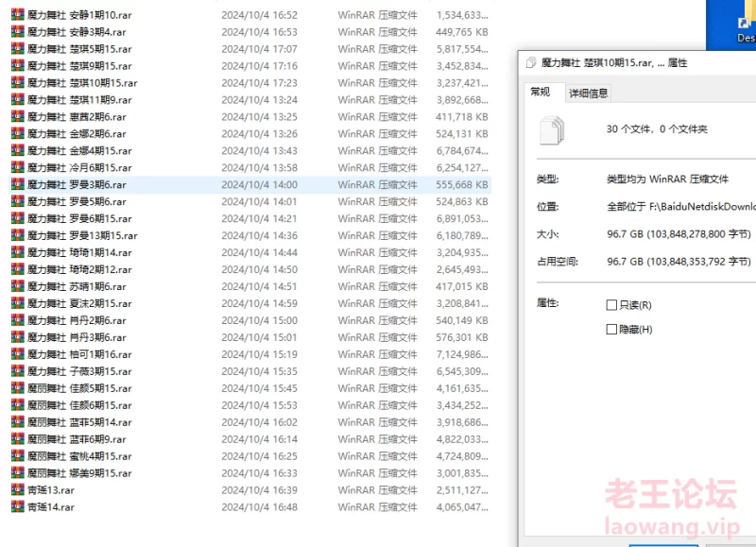
Task: Click the location path starting with F:\BaiduNetdisk
Action: click(680, 206)
